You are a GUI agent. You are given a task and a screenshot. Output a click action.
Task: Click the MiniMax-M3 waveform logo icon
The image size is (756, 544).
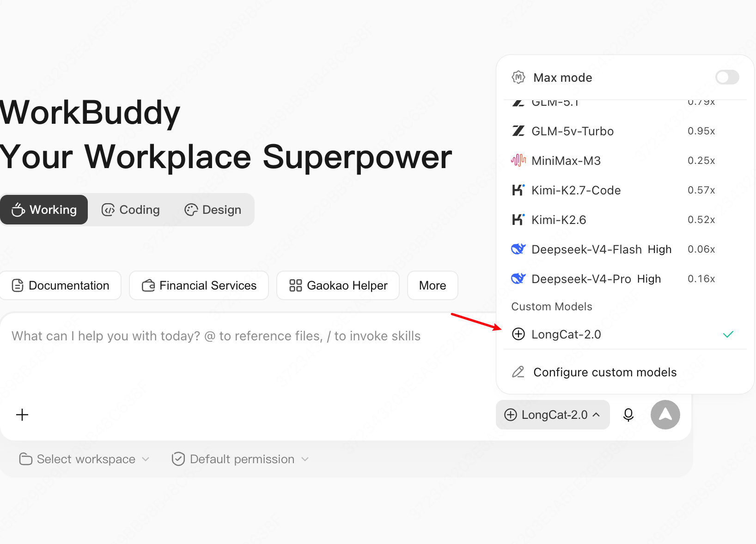(x=518, y=161)
